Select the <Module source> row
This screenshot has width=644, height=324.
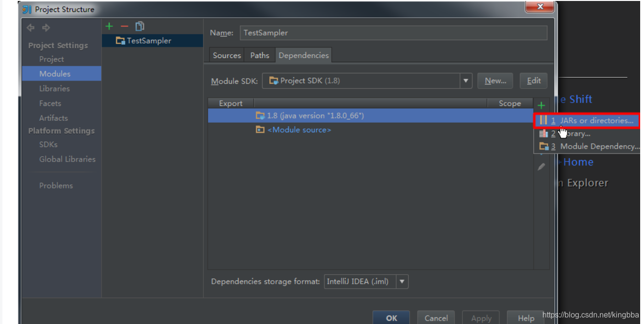370,130
